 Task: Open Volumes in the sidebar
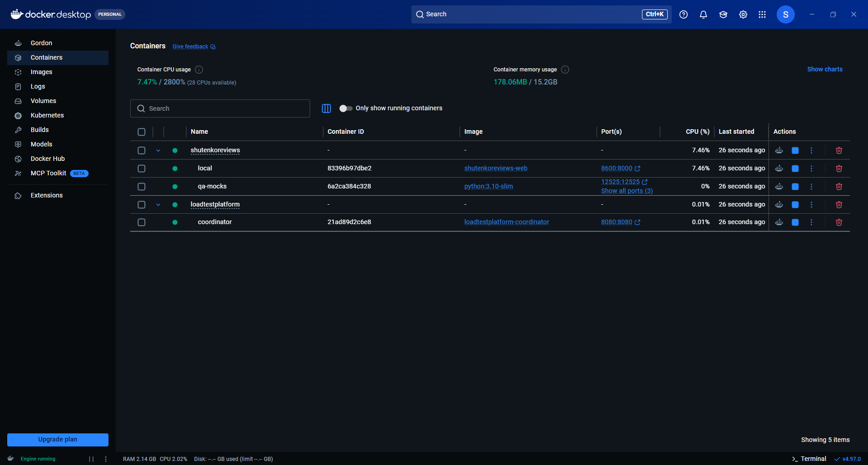tap(58, 101)
